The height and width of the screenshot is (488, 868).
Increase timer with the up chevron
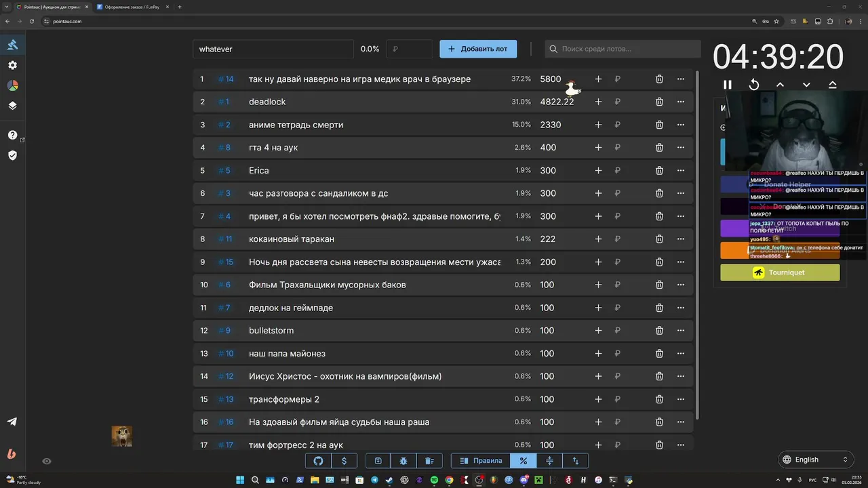pyautogui.click(x=780, y=85)
